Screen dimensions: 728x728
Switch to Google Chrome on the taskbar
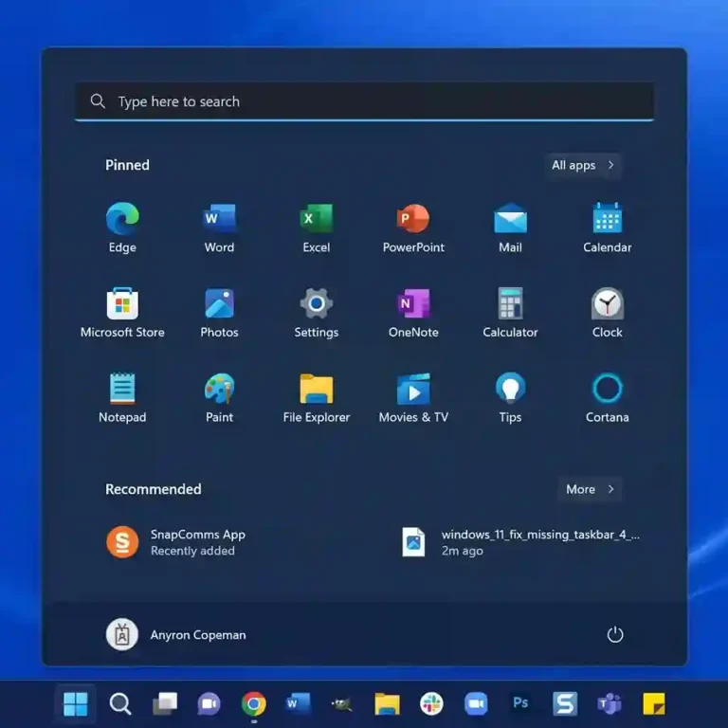253,703
